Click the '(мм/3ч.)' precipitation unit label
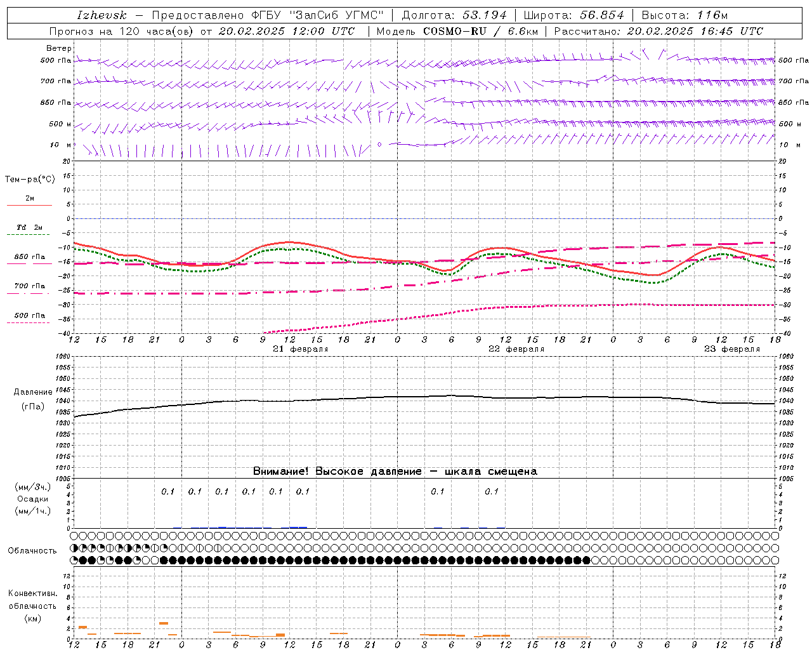The image size is (812, 650). tap(33, 487)
